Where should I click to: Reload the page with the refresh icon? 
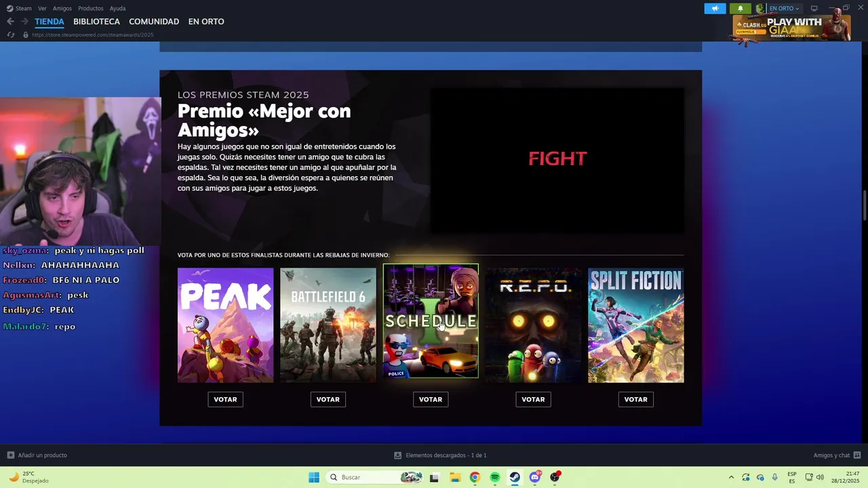[x=11, y=35]
